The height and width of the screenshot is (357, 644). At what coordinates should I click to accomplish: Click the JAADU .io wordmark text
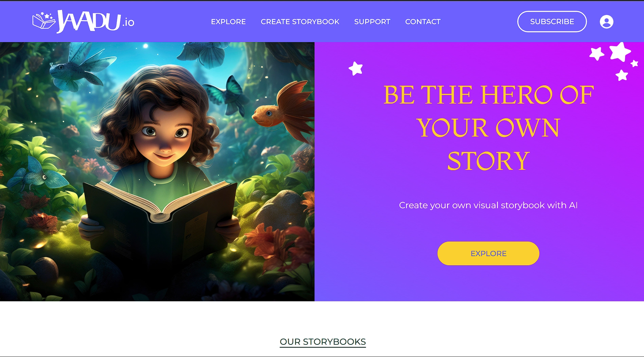coord(96,21)
